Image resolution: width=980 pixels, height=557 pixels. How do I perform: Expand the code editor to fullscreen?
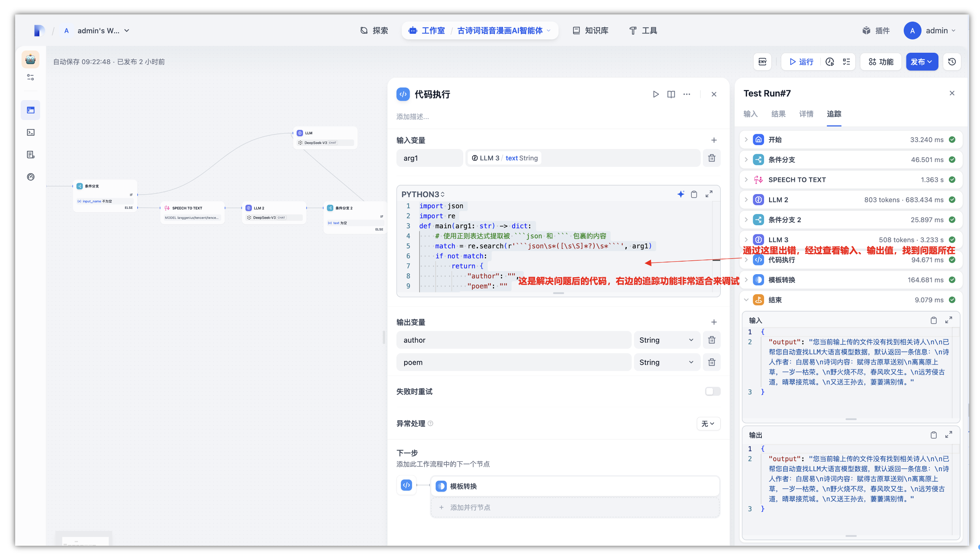pyautogui.click(x=709, y=194)
